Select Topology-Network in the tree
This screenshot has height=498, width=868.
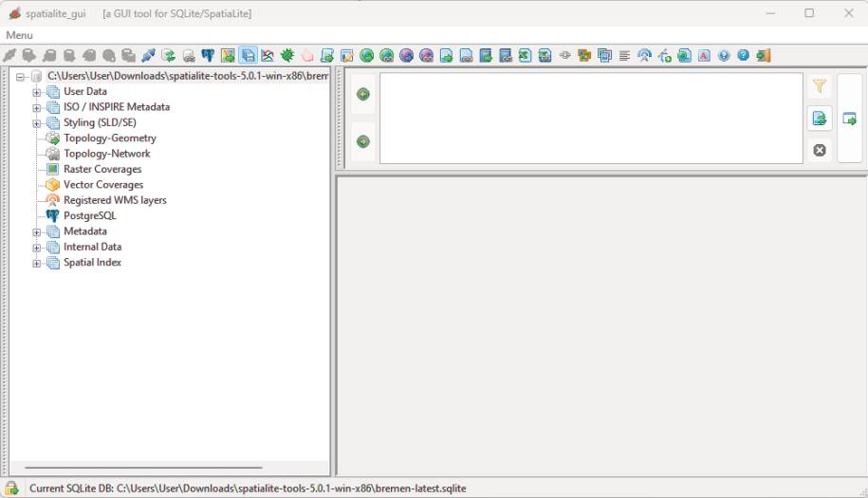pyautogui.click(x=107, y=154)
